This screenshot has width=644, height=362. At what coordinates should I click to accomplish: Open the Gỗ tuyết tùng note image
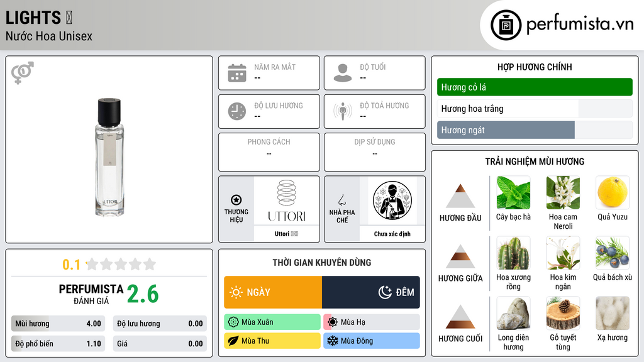tap(563, 314)
